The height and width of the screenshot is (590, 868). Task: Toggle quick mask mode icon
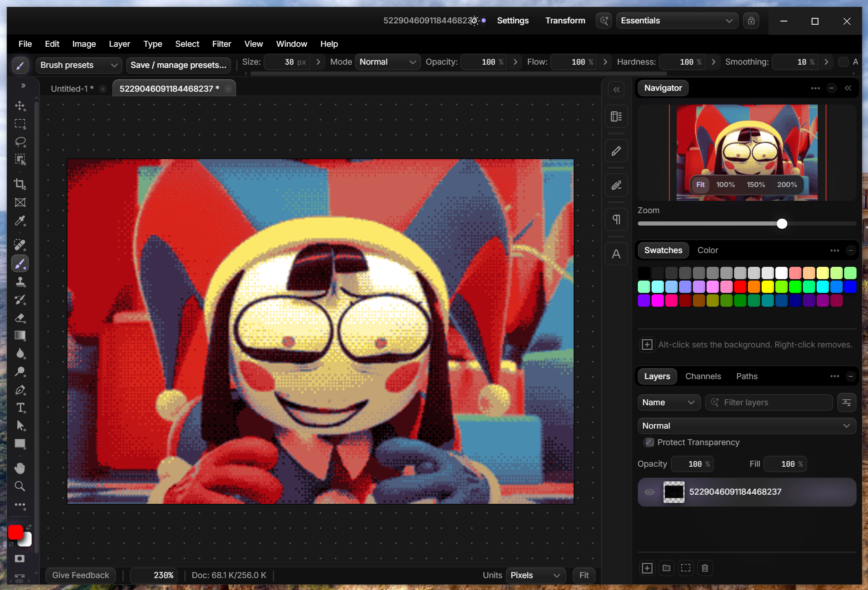coord(20,559)
